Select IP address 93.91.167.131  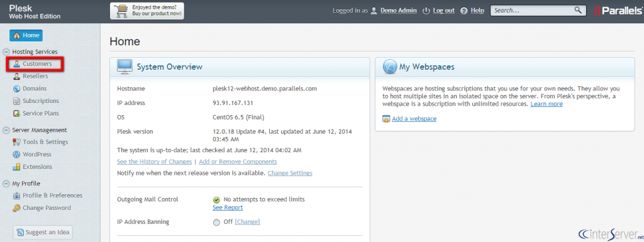tap(233, 103)
